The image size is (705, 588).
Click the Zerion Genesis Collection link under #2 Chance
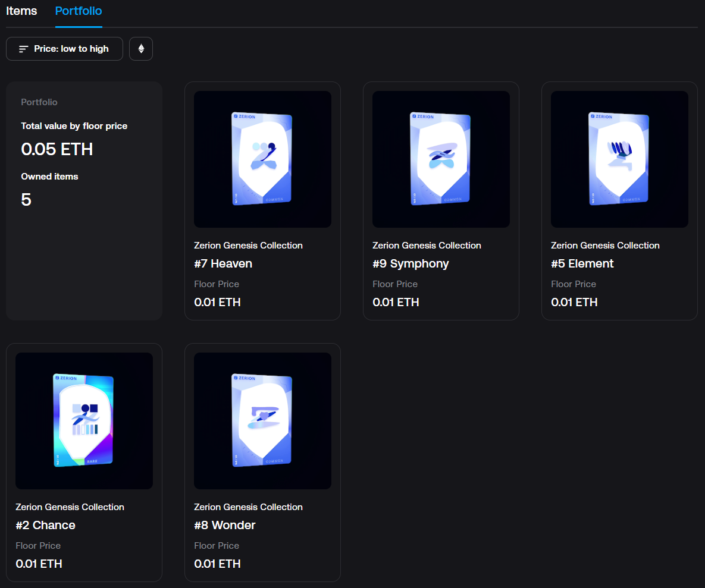[x=70, y=507]
